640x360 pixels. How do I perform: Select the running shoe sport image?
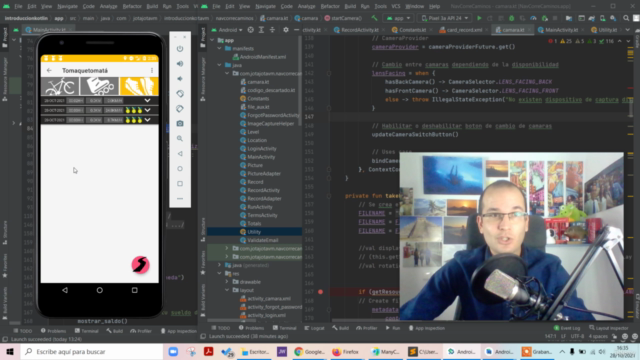pos(139,86)
